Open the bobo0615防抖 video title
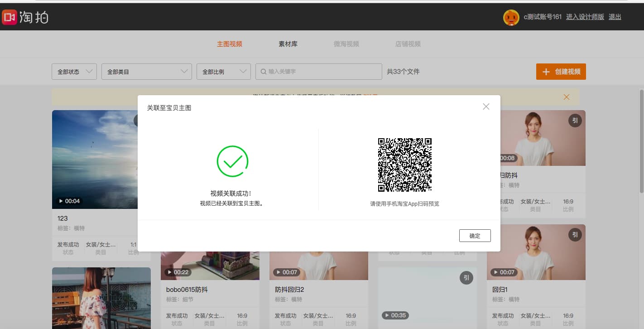The image size is (644, 329). coord(187,290)
